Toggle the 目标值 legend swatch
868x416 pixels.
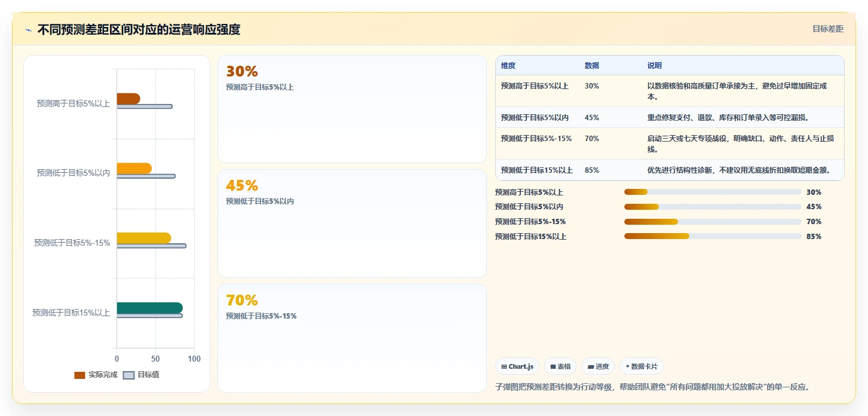[128, 375]
